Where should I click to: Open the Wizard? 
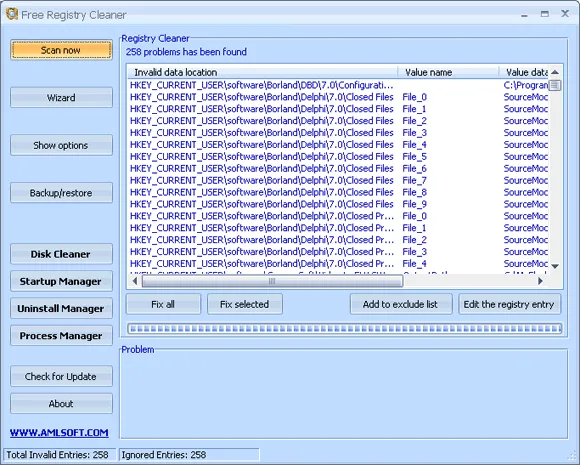(61, 98)
